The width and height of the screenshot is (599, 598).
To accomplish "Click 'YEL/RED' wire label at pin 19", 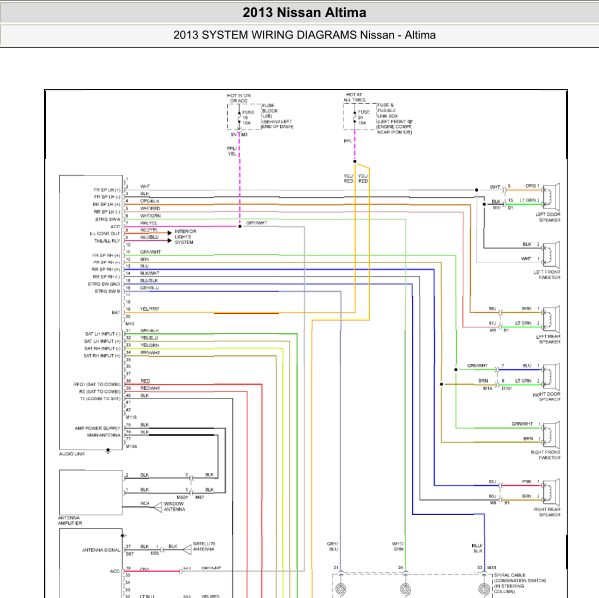I will coord(149,309).
